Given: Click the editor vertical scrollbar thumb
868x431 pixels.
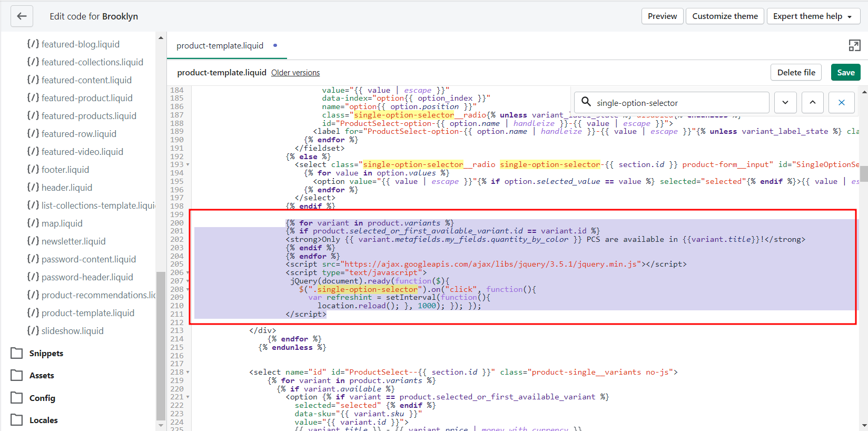Looking at the screenshot, I should [864, 173].
